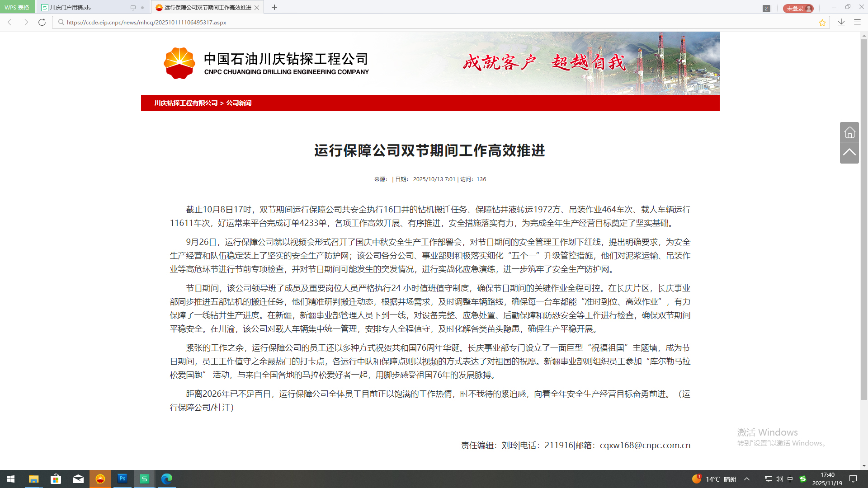Toggle the 中 input method indicator
This screenshot has width=868, height=488.
[790, 479]
